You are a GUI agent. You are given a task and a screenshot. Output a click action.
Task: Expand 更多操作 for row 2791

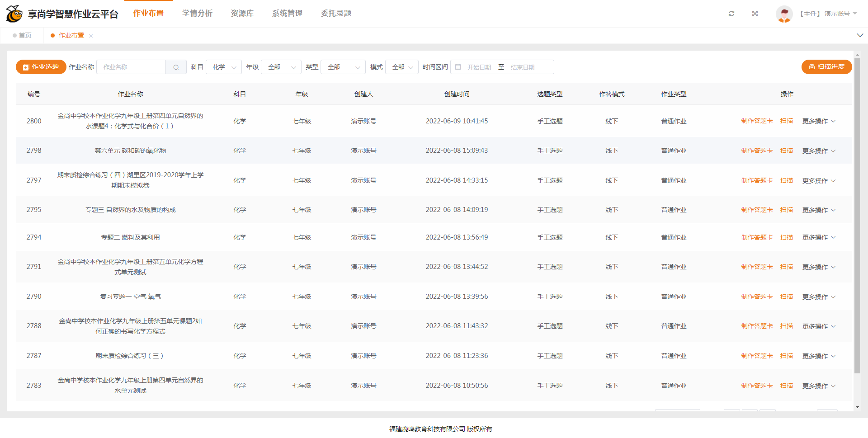[x=819, y=267]
